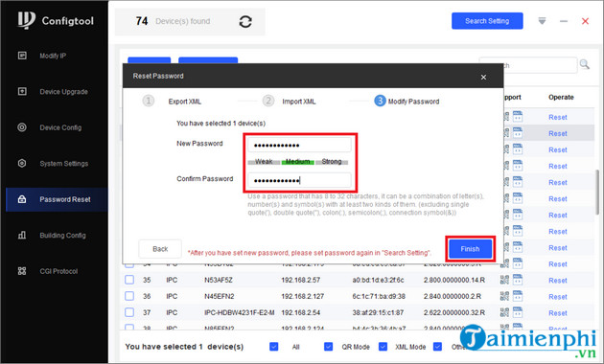Uncheck the Other filter checkbox
The image size is (604, 364).
click(437, 347)
